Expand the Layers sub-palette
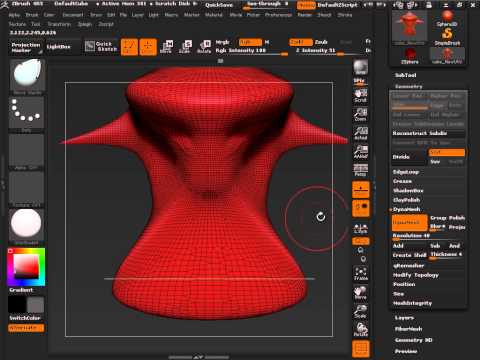 click(404, 318)
